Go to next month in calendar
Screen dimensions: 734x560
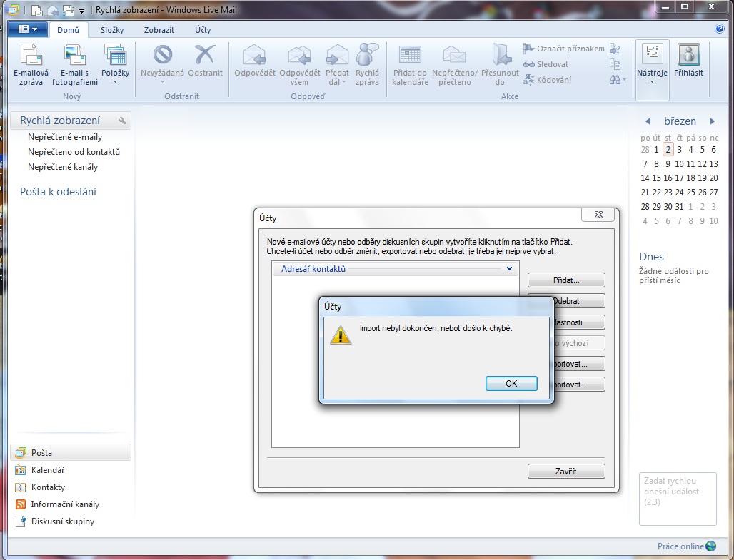(713, 121)
